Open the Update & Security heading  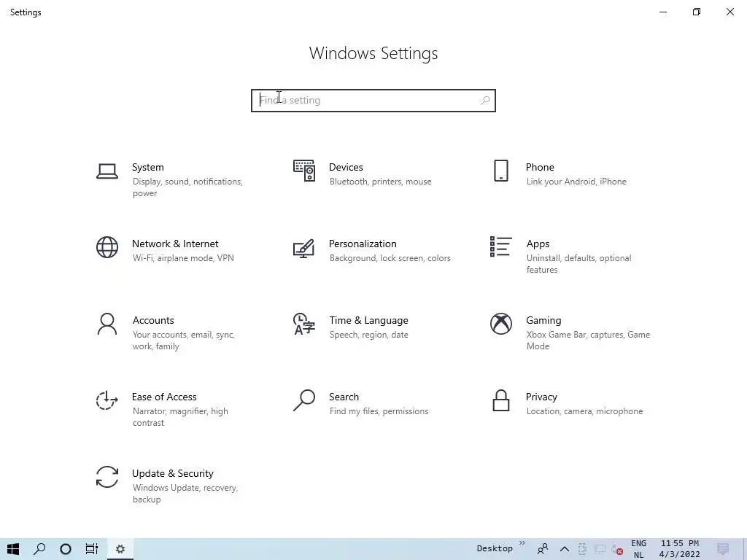tap(172, 474)
